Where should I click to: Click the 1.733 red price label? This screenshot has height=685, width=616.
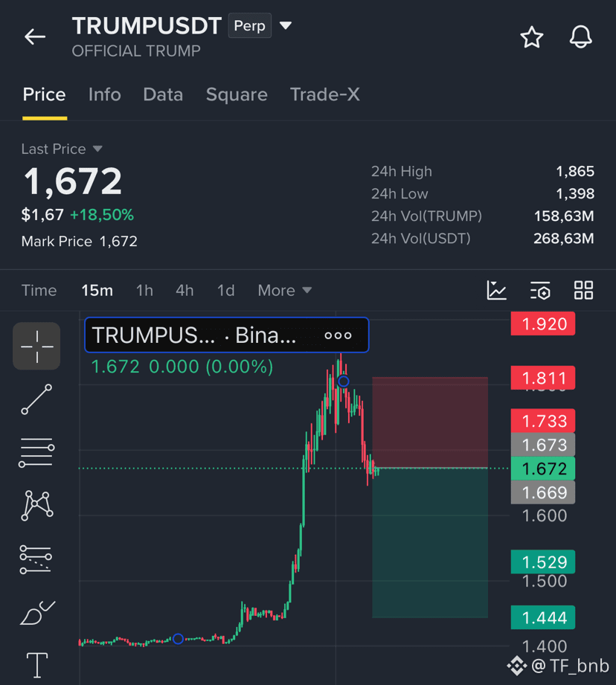point(543,421)
